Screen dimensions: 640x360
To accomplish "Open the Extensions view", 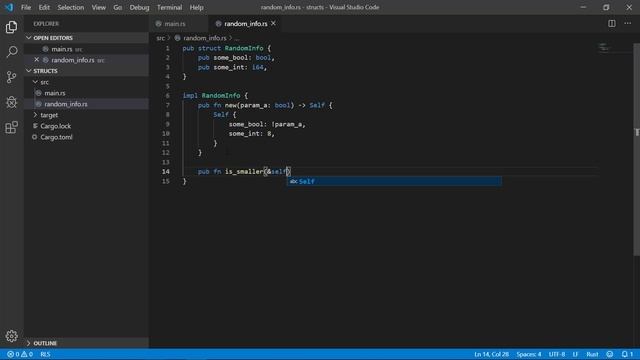I will click(x=11, y=127).
